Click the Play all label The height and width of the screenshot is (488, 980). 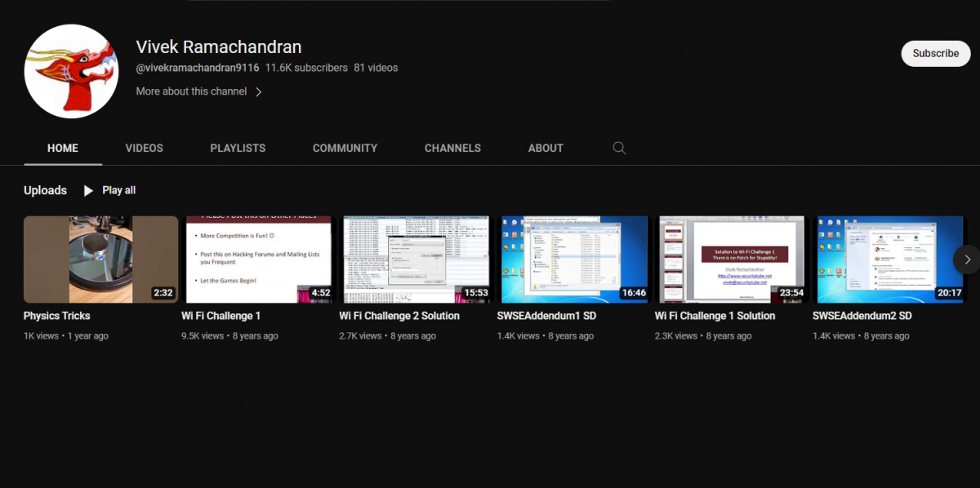pyautogui.click(x=118, y=190)
